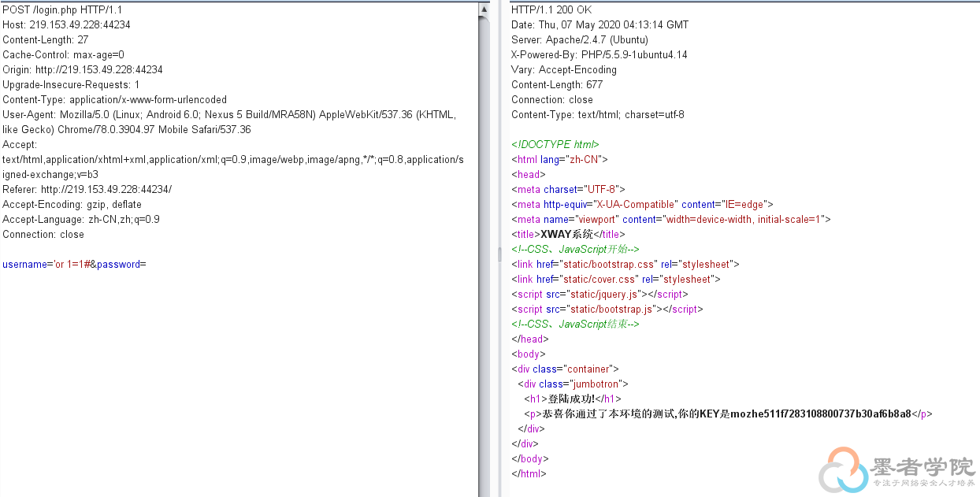The width and height of the screenshot is (980, 497).
Task: Select the "Referer: http://219.153.49.228:44234/" header
Action: click(87, 189)
